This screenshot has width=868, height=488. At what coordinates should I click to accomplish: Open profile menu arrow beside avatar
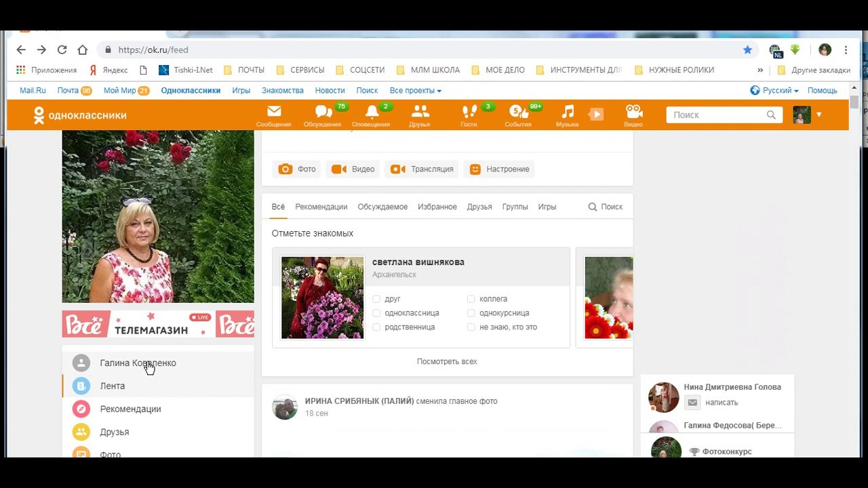[818, 115]
